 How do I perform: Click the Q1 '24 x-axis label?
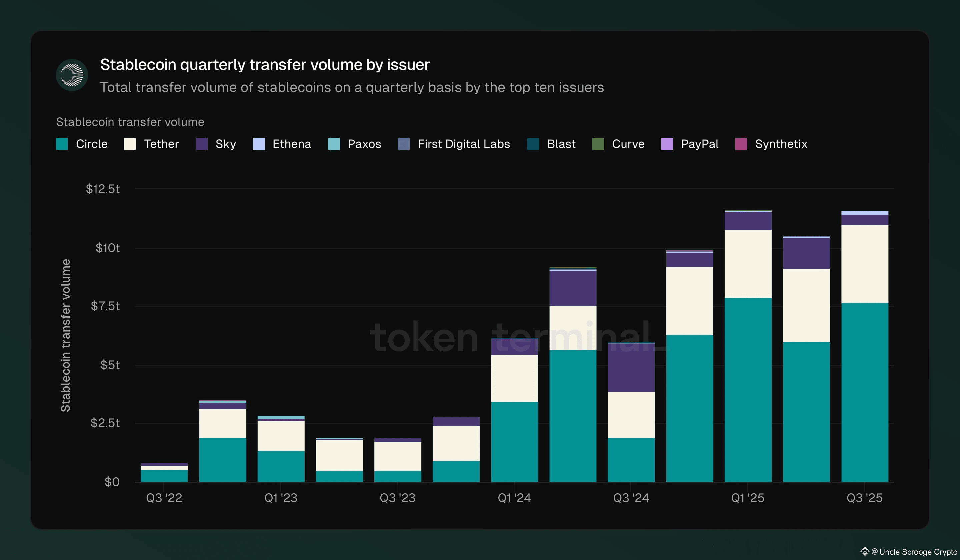tap(514, 498)
